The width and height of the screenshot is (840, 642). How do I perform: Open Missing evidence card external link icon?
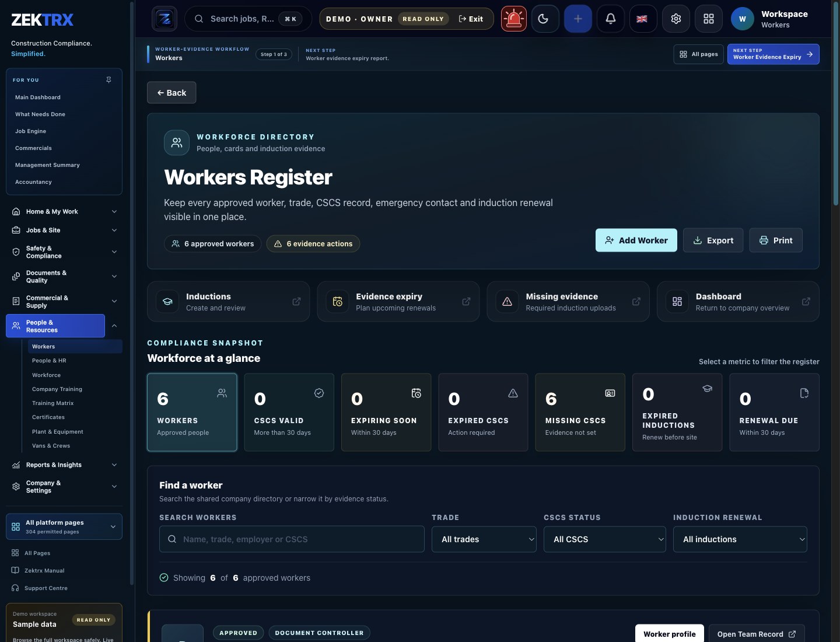[636, 302]
